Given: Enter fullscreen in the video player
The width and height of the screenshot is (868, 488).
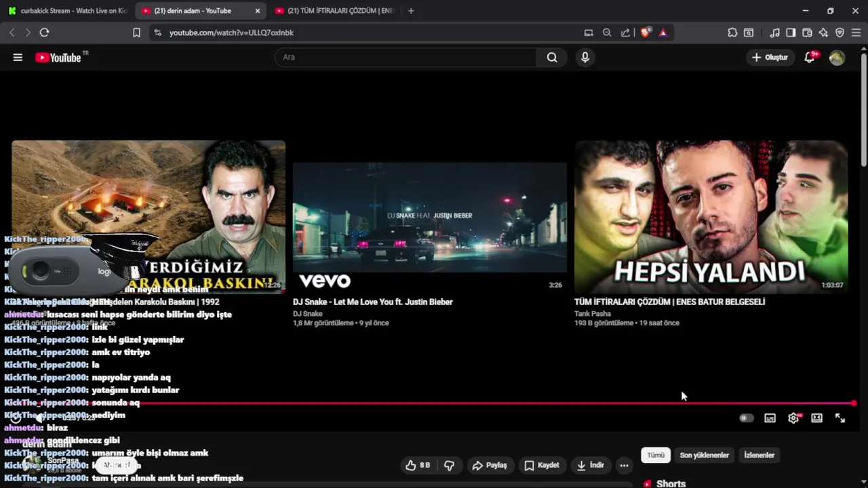Looking at the screenshot, I should (x=840, y=418).
